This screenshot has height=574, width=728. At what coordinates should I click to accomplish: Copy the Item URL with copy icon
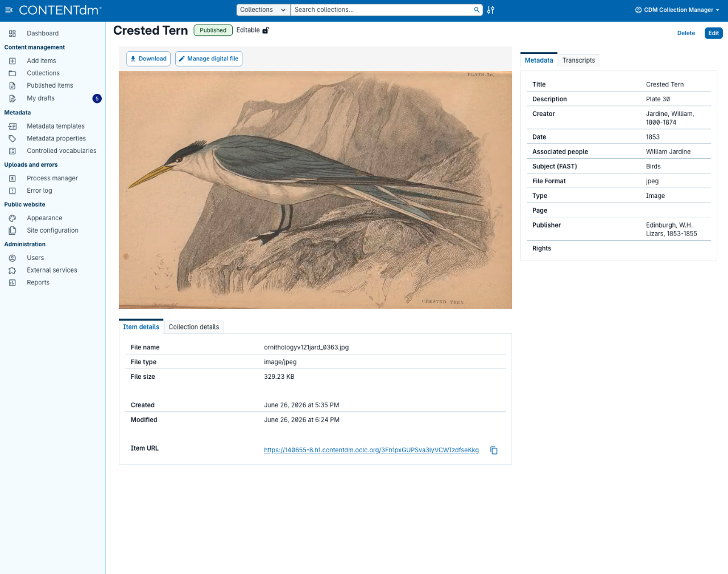494,451
